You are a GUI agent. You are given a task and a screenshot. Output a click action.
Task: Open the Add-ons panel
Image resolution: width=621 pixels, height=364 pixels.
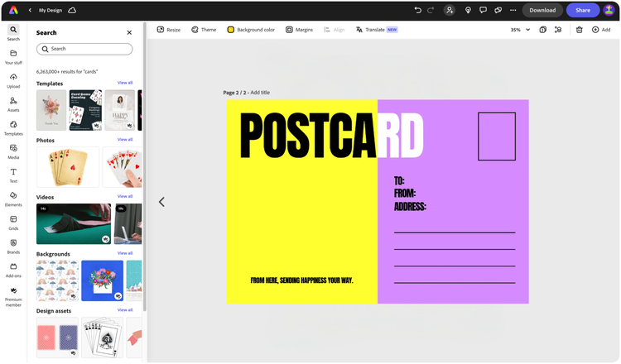[x=13, y=271]
